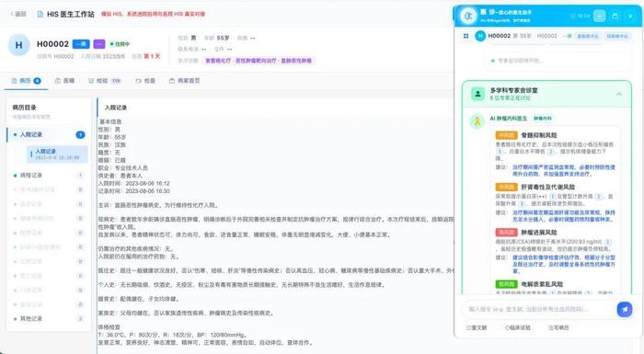Close the assistant panel with the X
Viewport: 644px width, 354px height.
pos(631,16)
